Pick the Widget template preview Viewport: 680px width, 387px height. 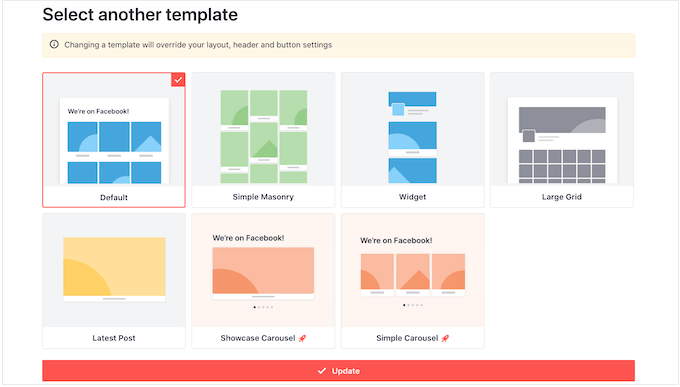pos(412,129)
